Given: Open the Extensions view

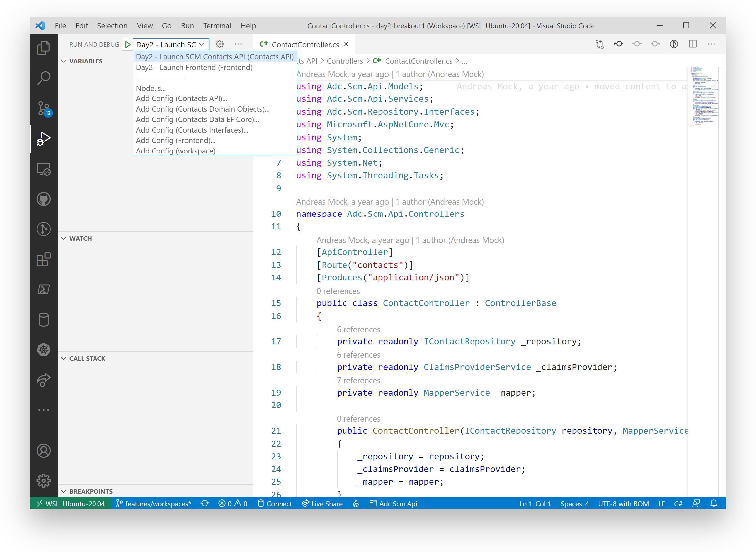Looking at the screenshot, I should pyautogui.click(x=43, y=260).
